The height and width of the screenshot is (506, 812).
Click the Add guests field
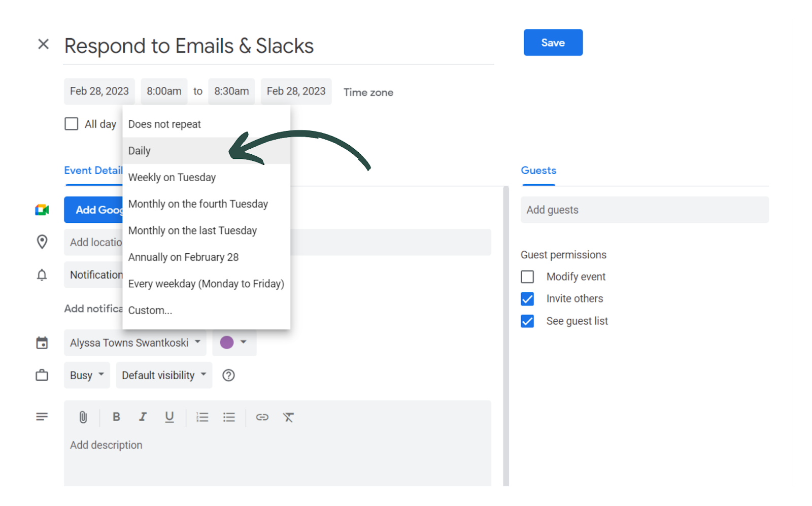click(645, 210)
